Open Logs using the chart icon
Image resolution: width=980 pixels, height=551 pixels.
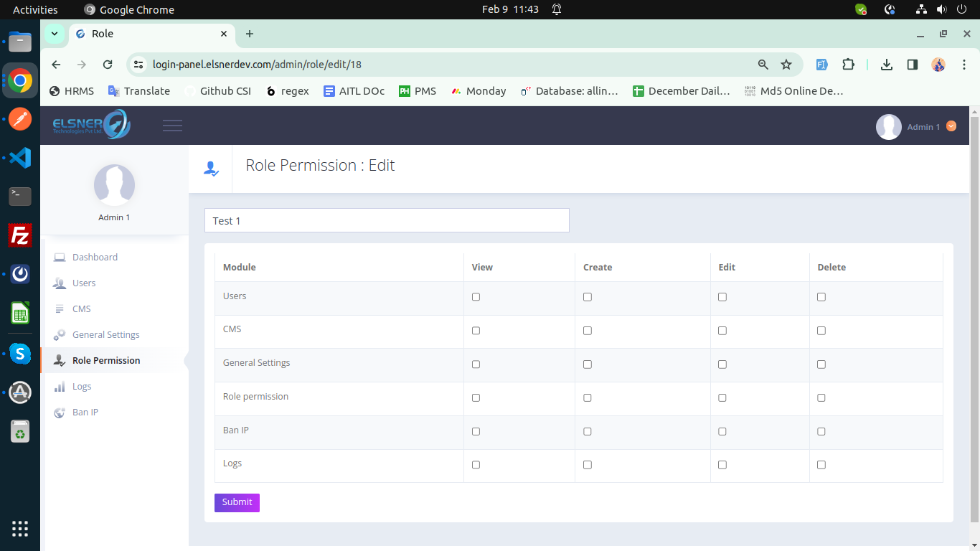tap(59, 386)
